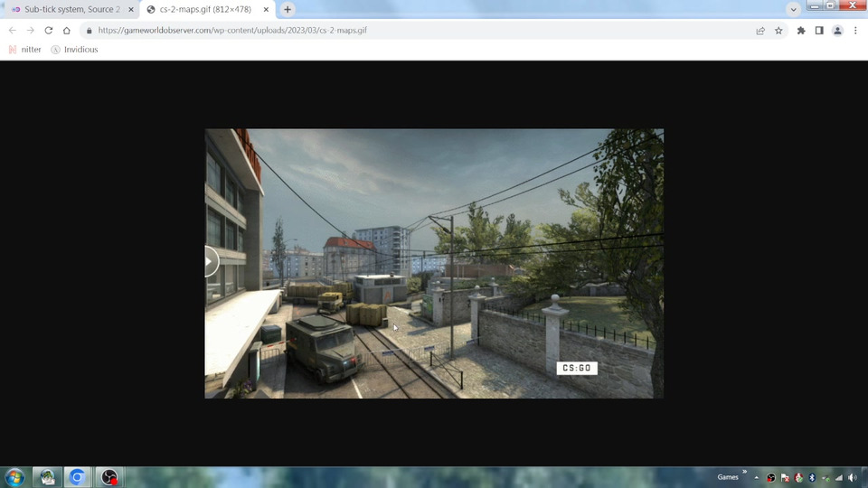Open the Extensions puzzle menu
This screenshot has width=868, height=488.
click(801, 31)
